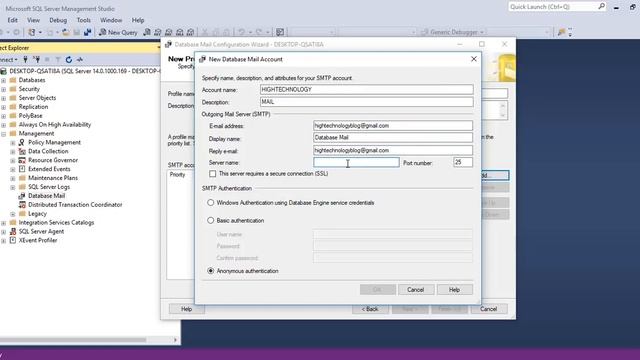The image size is (640, 360).
Task: Click the Analysis Services DAX Query icon
Action: coord(191,32)
